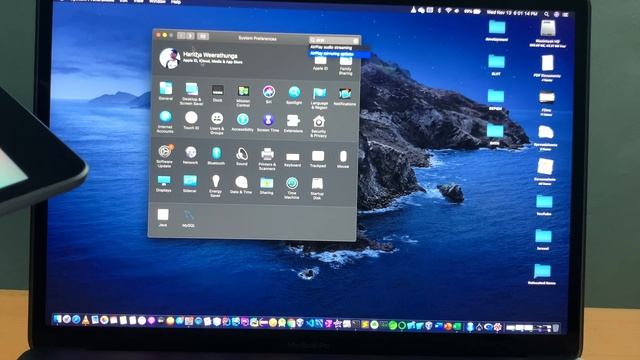This screenshot has height=360, width=640.
Task: Open the Window menu
Action: (157, 2)
